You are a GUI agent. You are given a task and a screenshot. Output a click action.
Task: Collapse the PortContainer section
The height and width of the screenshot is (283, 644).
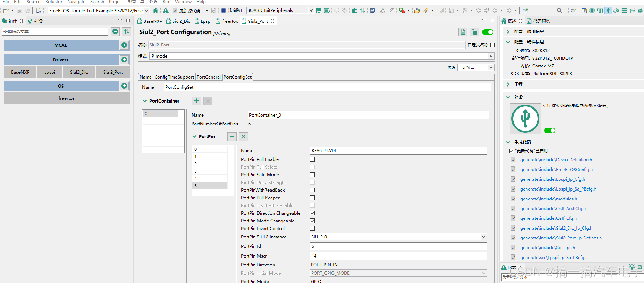coord(145,101)
